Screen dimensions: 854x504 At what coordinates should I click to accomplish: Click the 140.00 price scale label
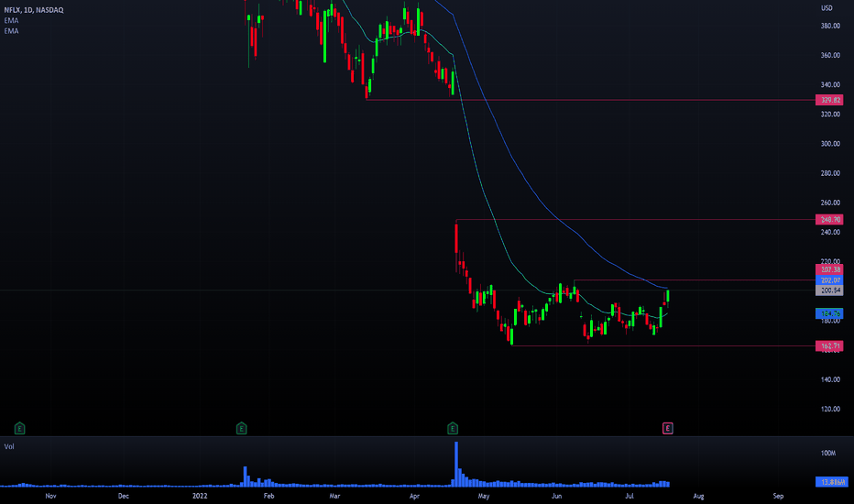click(x=830, y=379)
